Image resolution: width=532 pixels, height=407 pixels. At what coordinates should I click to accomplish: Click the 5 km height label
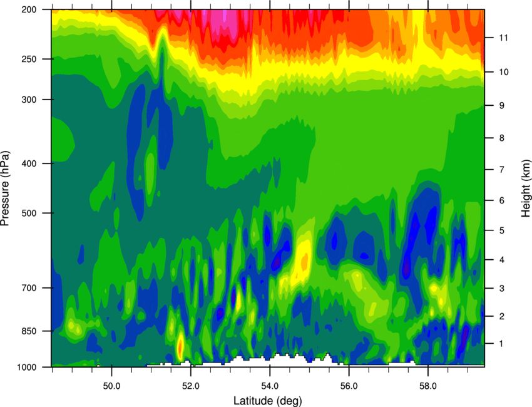point(502,230)
